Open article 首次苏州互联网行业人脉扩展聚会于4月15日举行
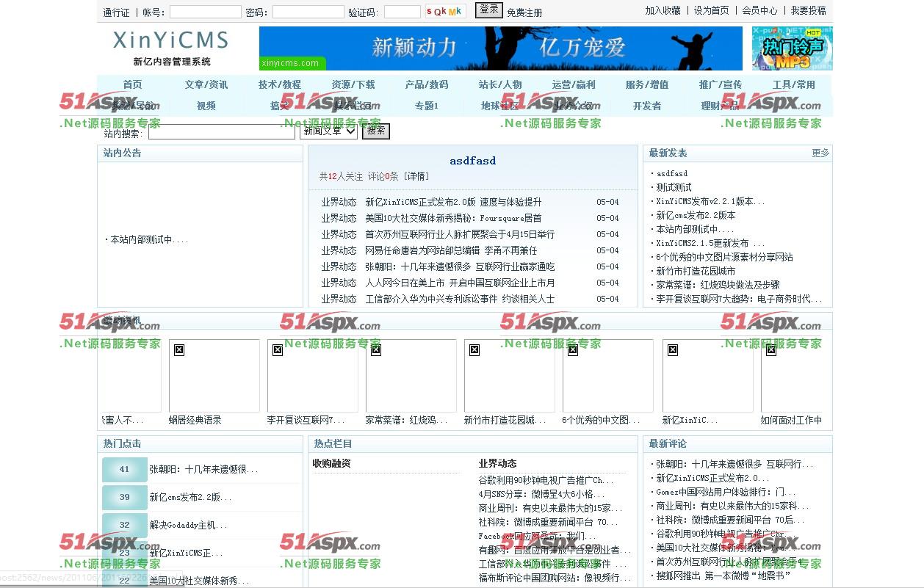 pyautogui.click(x=460, y=234)
